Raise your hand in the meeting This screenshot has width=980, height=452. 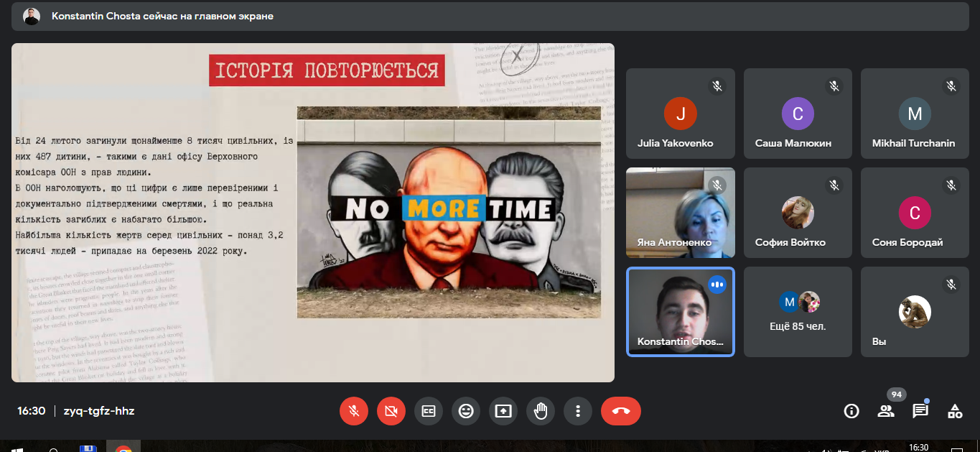pyautogui.click(x=541, y=411)
